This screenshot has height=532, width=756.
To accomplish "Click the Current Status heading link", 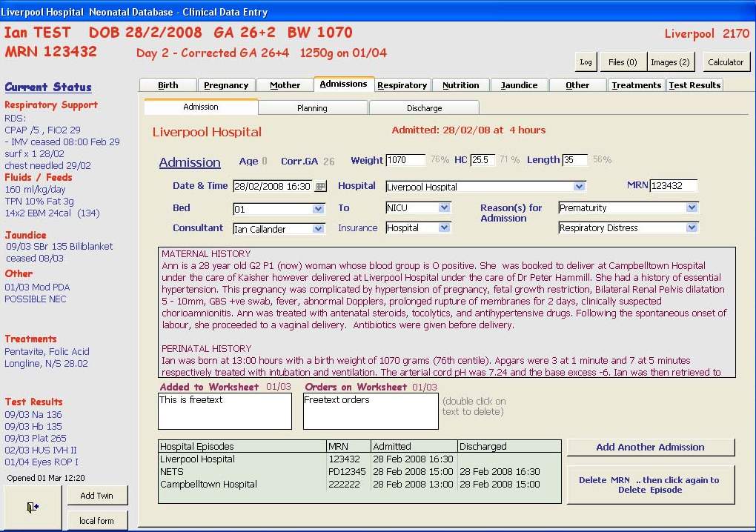I will [48, 87].
